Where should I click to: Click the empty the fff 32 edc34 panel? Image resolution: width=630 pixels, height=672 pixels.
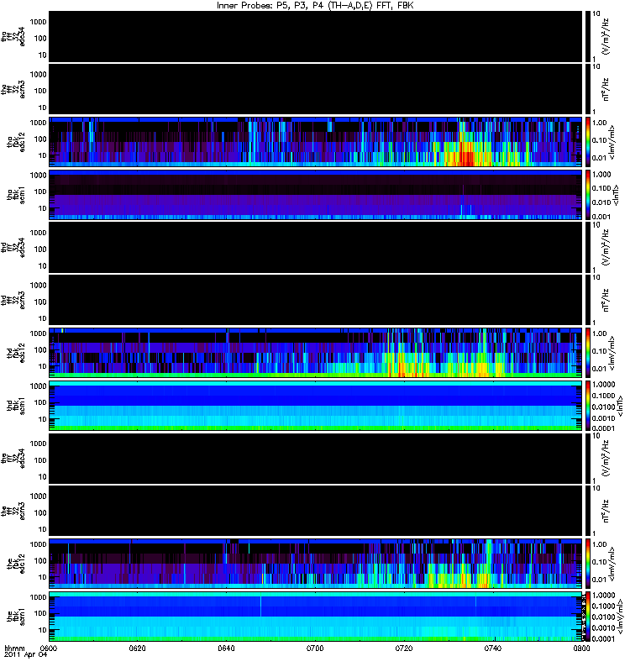[316, 458]
